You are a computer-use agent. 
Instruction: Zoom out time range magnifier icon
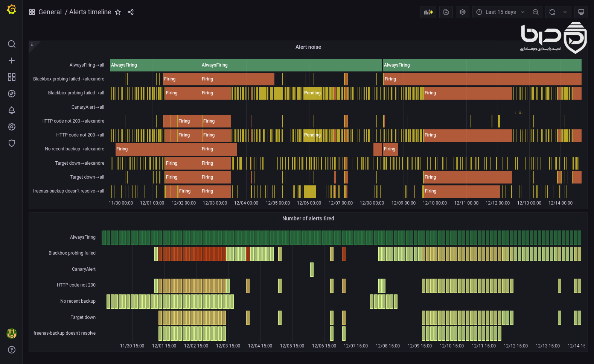click(x=536, y=12)
